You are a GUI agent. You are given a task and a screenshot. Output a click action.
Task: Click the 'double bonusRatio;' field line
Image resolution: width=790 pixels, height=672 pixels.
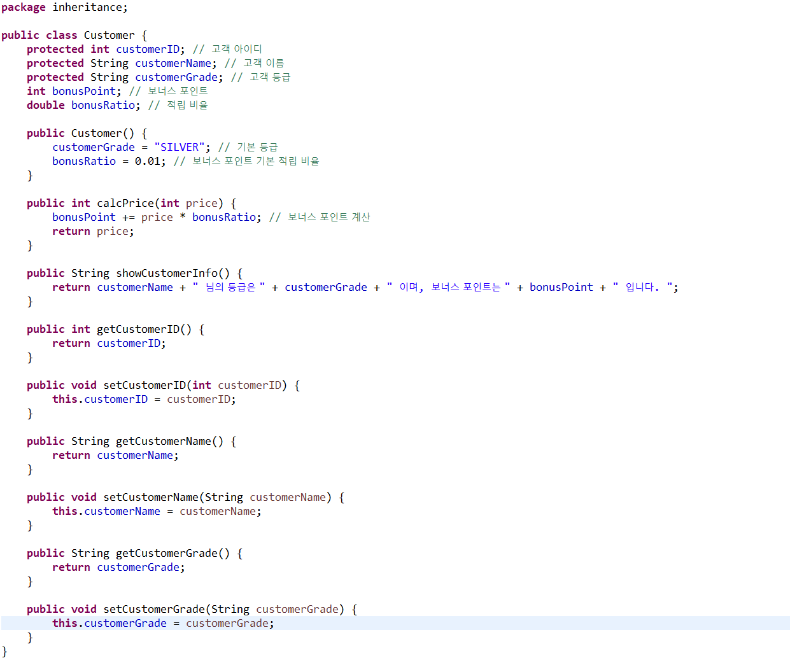click(x=83, y=106)
